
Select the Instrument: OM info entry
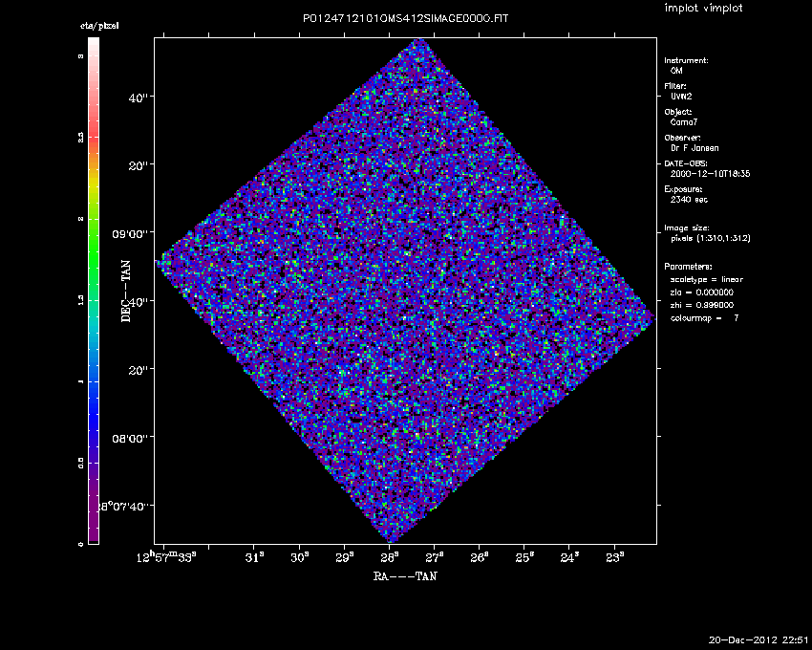[x=686, y=65]
